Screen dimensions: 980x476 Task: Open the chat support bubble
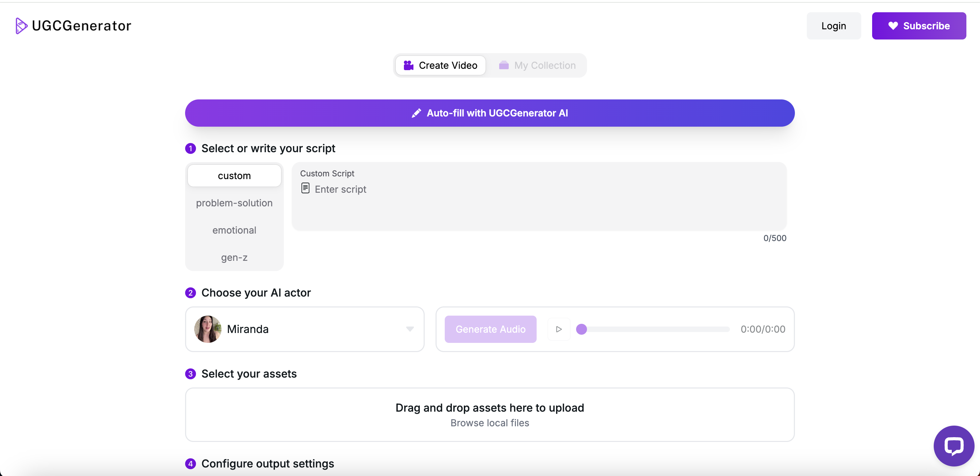click(x=953, y=446)
